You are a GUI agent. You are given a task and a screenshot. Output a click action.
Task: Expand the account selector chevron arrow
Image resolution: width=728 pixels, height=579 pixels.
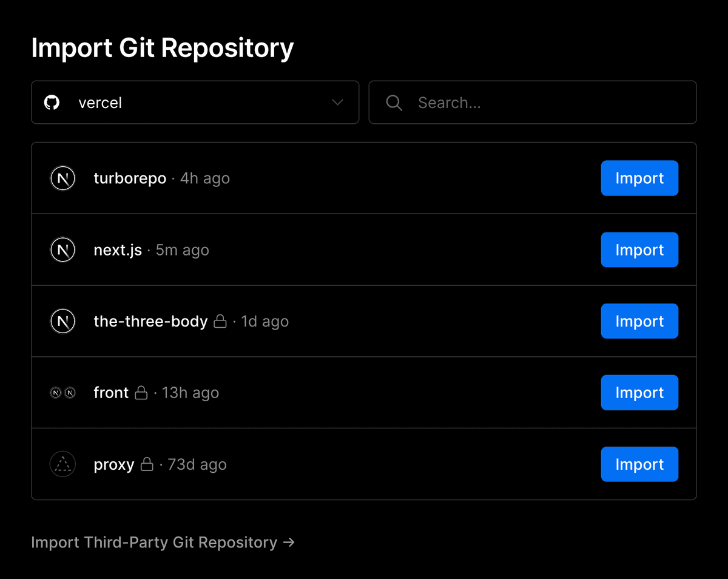tap(338, 103)
